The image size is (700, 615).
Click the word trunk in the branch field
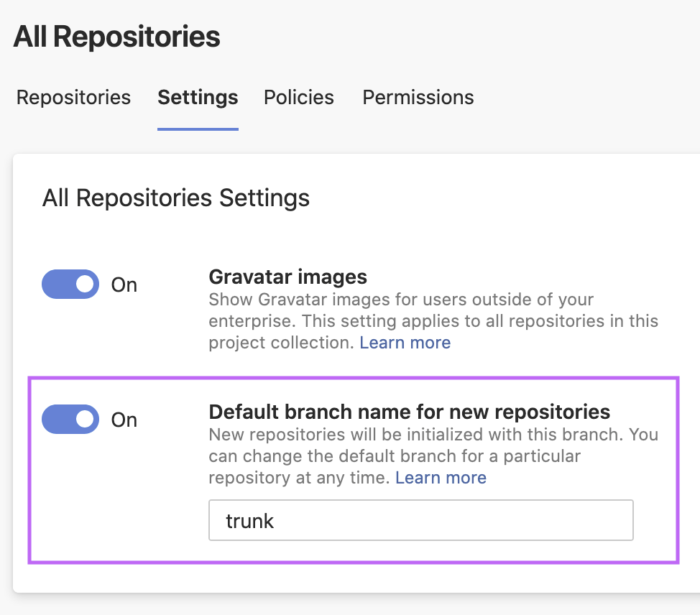(x=249, y=521)
